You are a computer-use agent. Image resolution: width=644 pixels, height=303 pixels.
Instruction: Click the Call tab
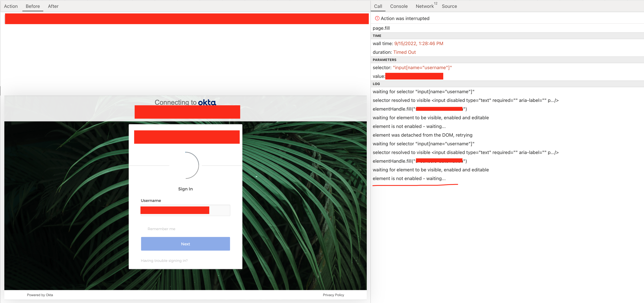[378, 6]
